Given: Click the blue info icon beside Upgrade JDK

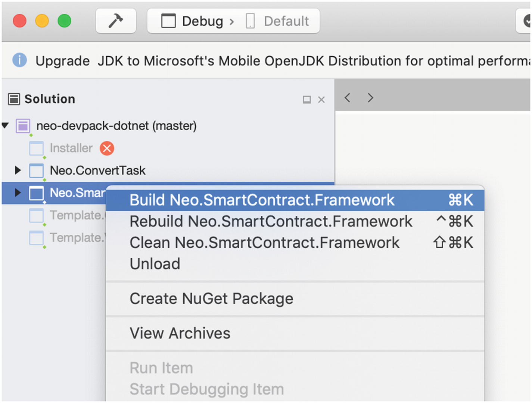Looking at the screenshot, I should pyautogui.click(x=19, y=60).
